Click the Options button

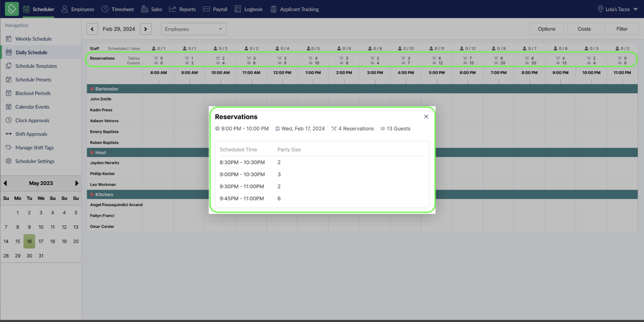(x=547, y=29)
